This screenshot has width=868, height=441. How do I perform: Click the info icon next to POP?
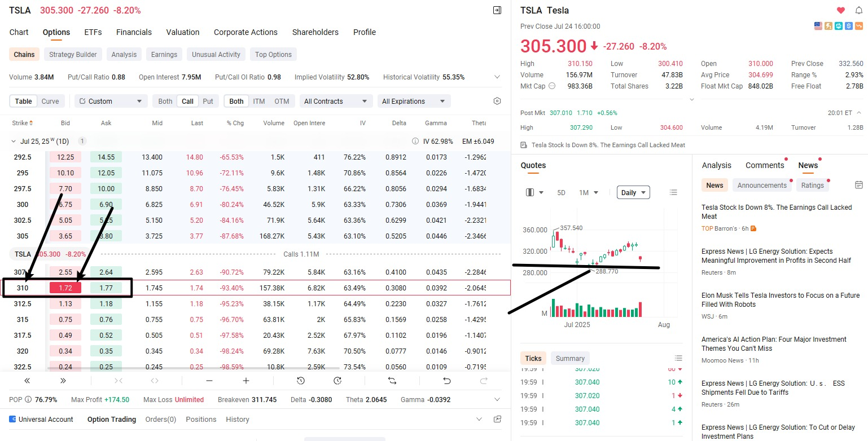pos(28,400)
